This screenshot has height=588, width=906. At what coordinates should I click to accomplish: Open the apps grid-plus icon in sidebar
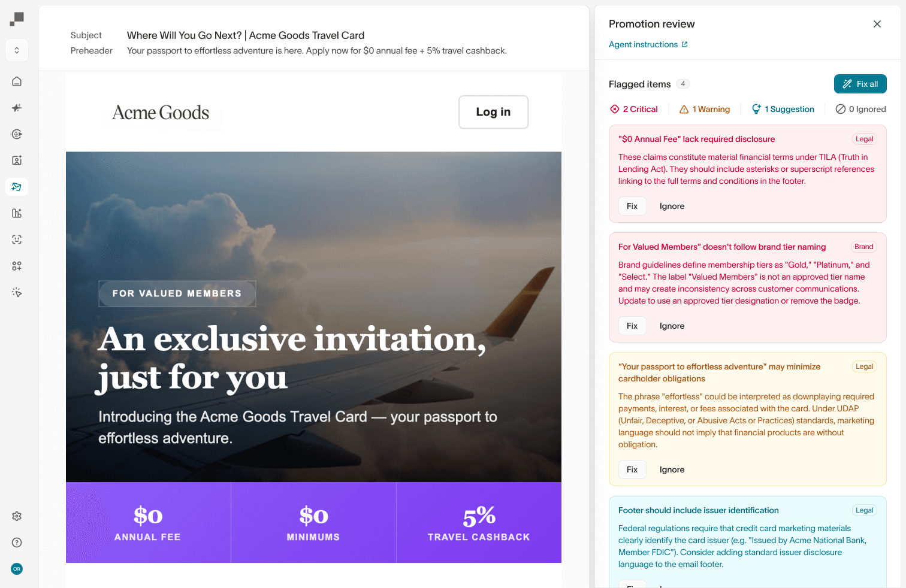17,266
